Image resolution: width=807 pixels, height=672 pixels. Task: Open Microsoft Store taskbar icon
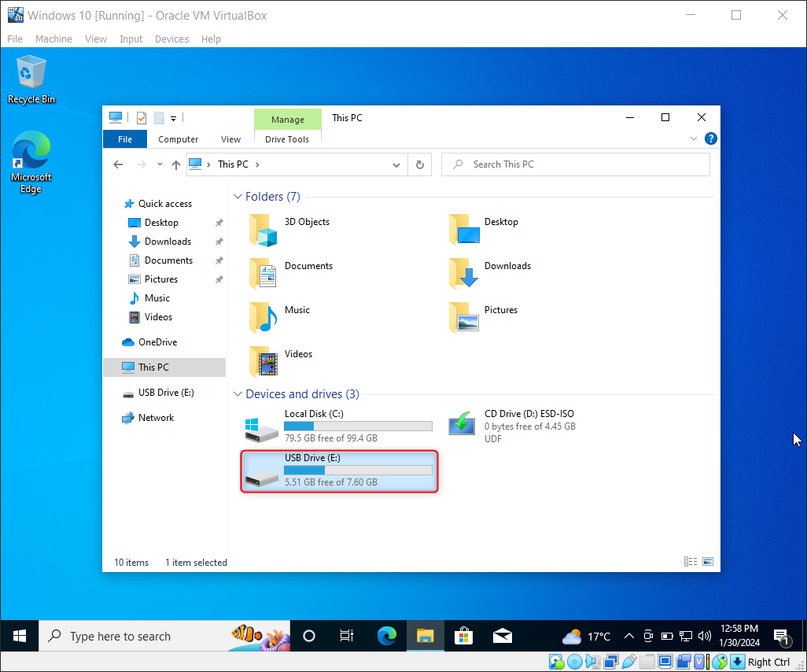pos(464,637)
